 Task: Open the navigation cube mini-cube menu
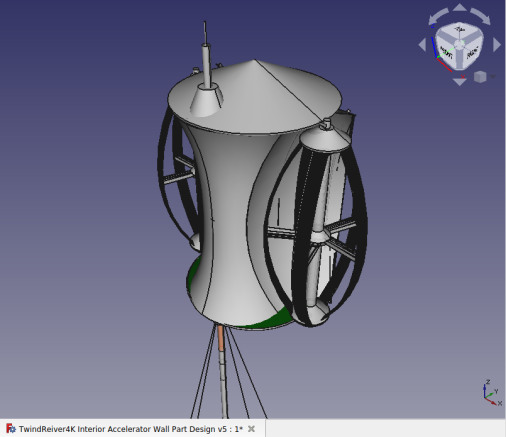click(x=480, y=77)
